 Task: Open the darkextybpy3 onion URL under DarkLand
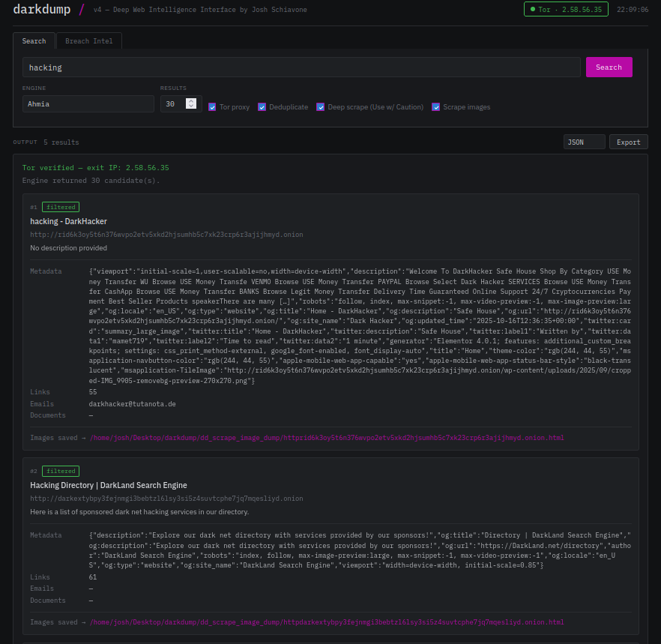point(166,499)
